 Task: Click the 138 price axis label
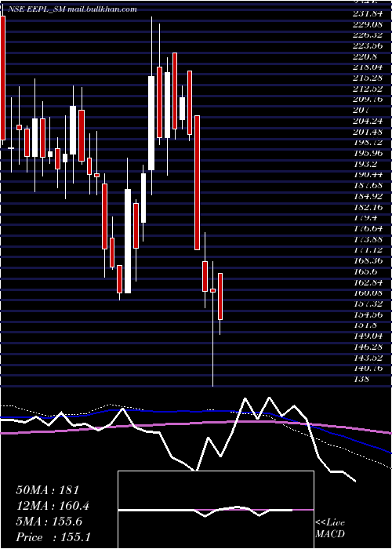[x=361, y=379]
